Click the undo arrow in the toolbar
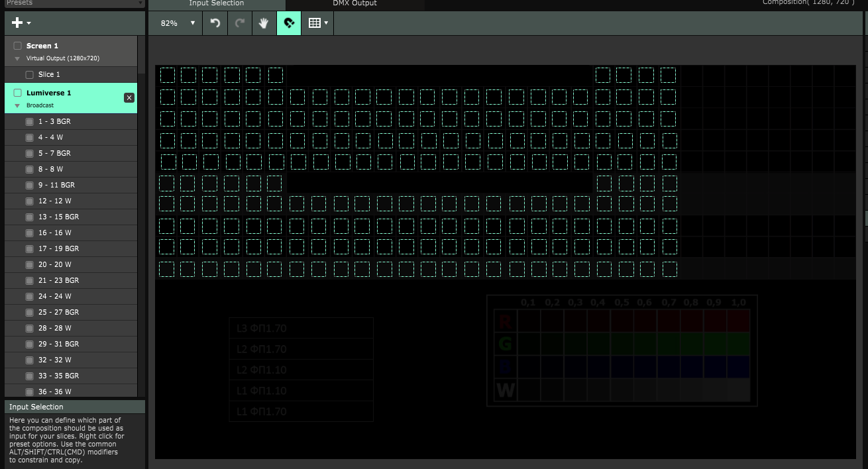 click(x=215, y=23)
